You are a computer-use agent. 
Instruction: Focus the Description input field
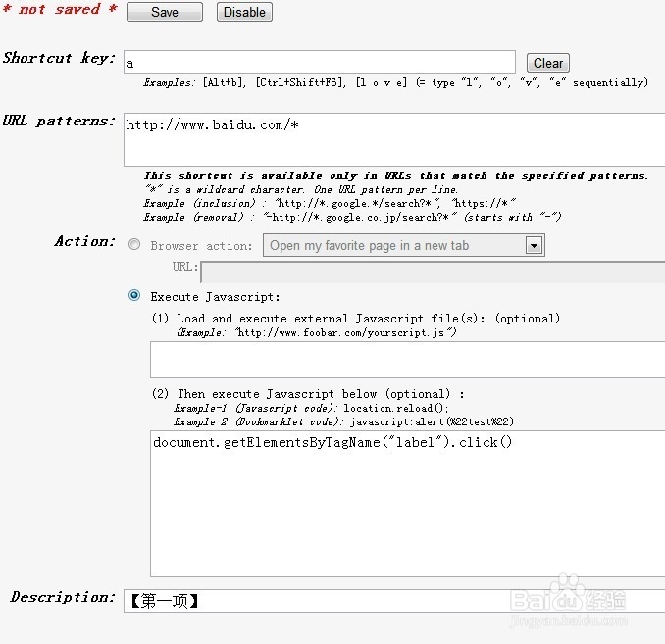[x=394, y=600]
